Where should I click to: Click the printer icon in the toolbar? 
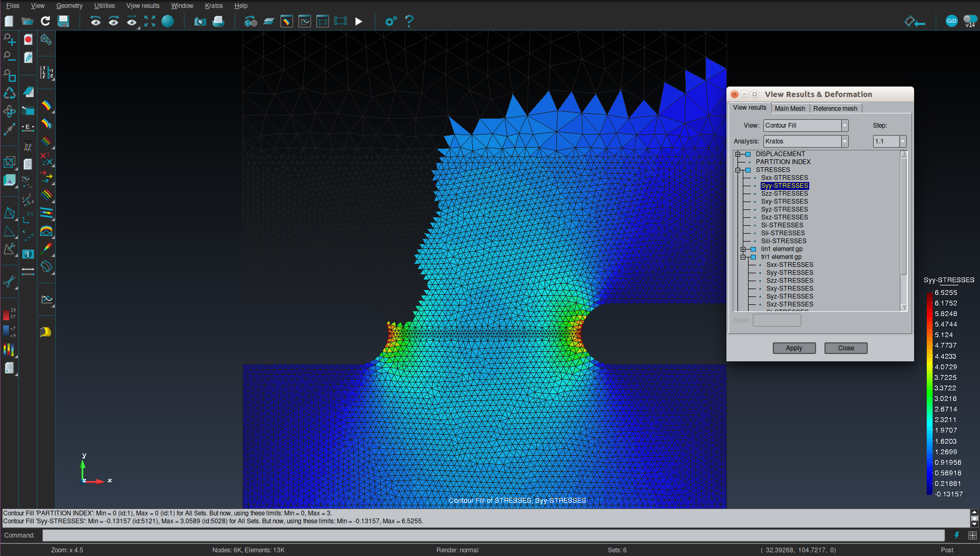pos(218,21)
